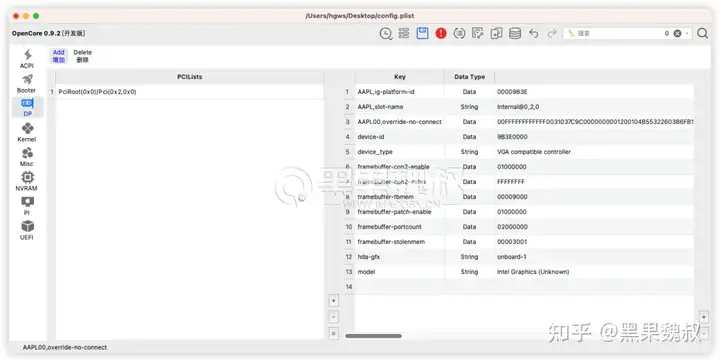Click the clock history toolbar icon

pos(386,33)
